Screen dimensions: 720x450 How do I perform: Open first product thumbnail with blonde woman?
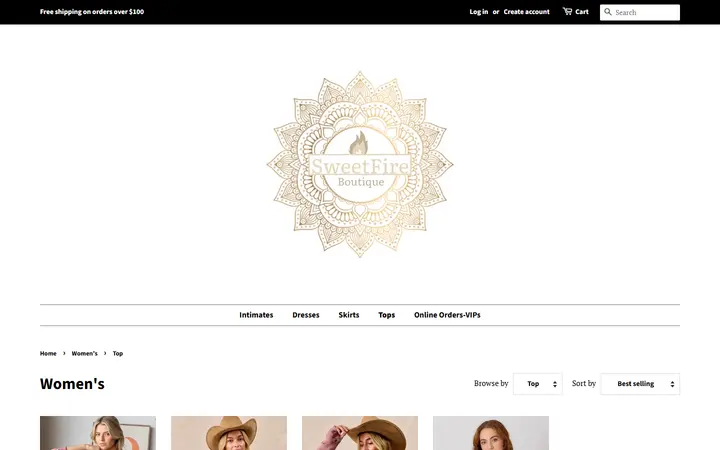[98, 433]
